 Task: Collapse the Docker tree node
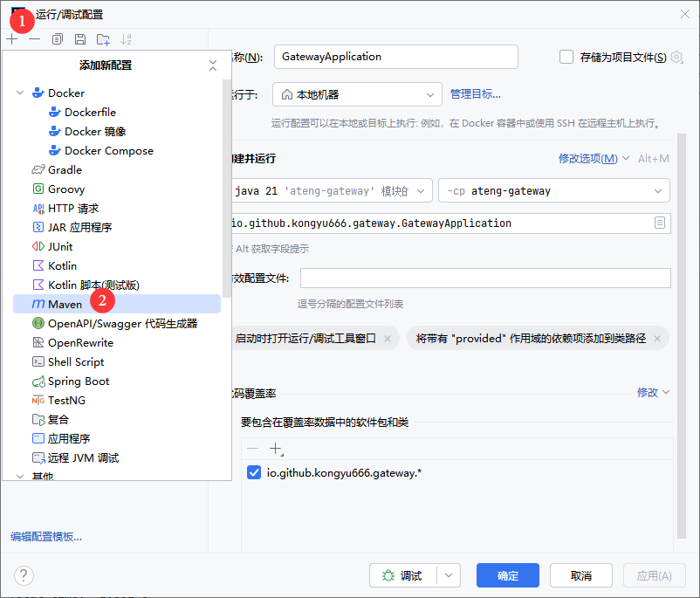[20, 93]
